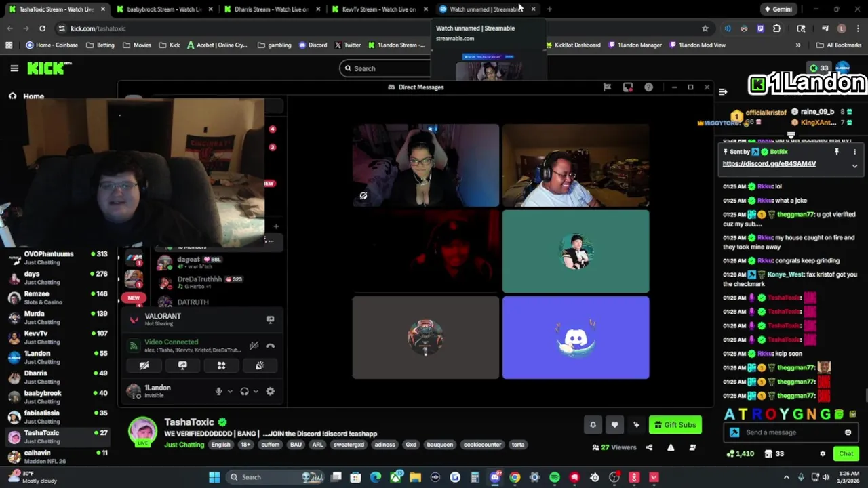Open Discord soundboard button
The height and width of the screenshot is (488, 868).
[x=260, y=365]
